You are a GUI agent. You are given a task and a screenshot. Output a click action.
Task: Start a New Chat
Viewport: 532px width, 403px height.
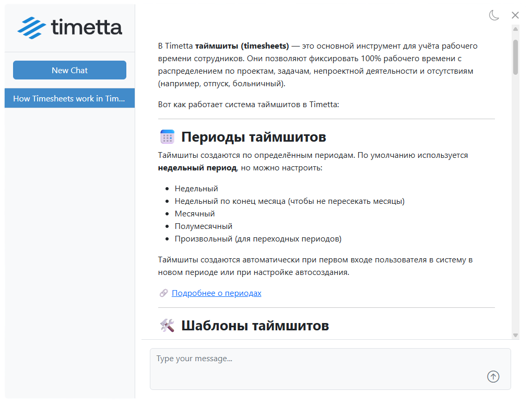pos(69,70)
